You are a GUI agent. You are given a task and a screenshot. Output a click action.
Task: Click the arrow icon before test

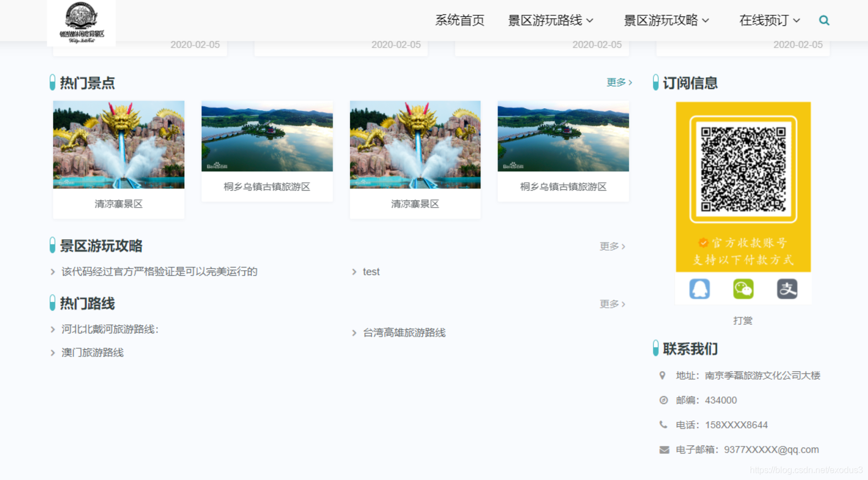click(354, 272)
